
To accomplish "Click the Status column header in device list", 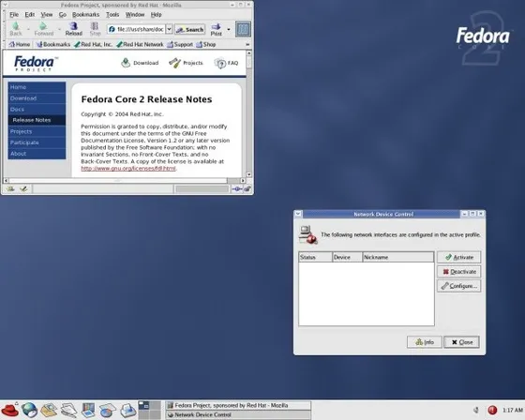I will (x=315, y=257).
